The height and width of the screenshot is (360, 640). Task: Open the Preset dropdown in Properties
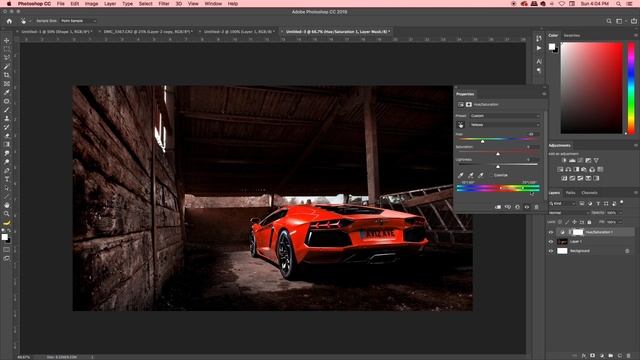(505, 116)
